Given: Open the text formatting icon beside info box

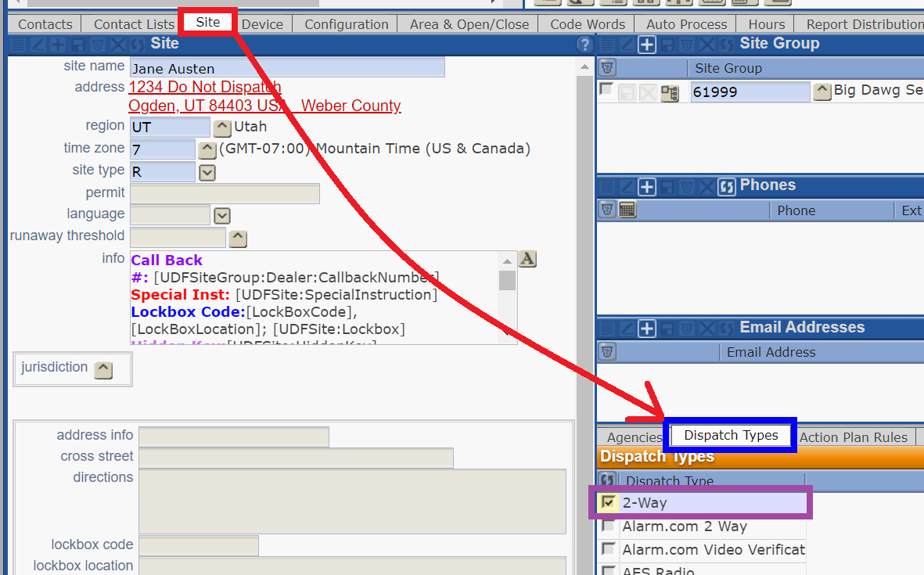Looking at the screenshot, I should click(527, 259).
